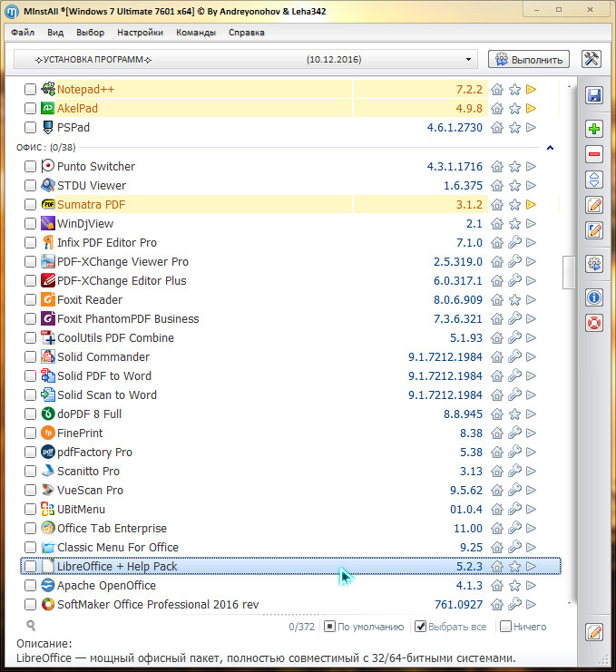The height and width of the screenshot is (672, 616).
Task: Check the Classic Menu For Office checkbox
Action: pyautogui.click(x=30, y=547)
